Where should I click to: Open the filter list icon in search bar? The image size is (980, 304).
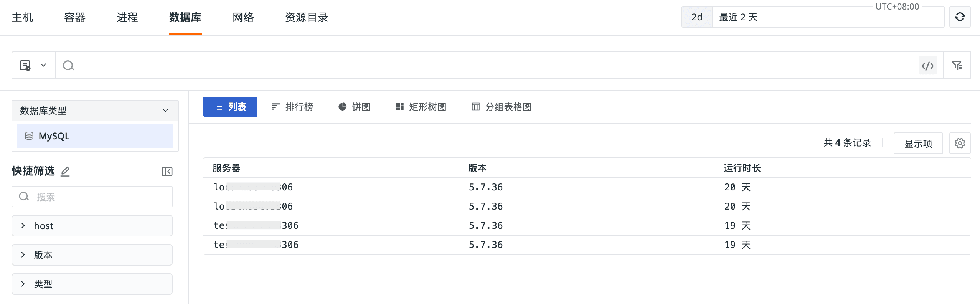click(957, 66)
